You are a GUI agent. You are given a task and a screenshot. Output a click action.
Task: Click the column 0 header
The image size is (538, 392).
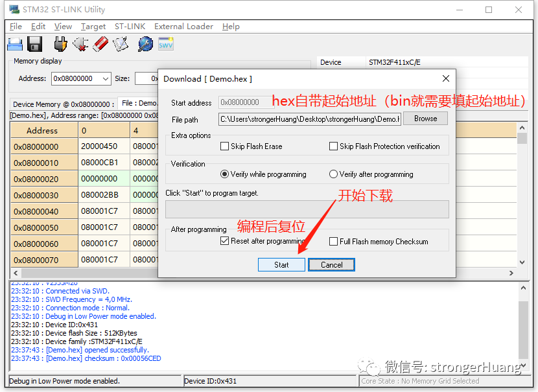(104, 131)
